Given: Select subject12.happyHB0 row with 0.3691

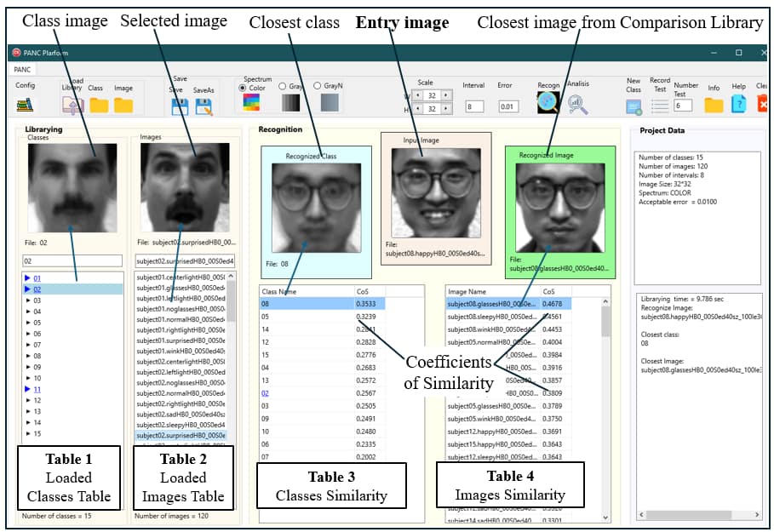Looking at the screenshot, I should pos(508,432).
